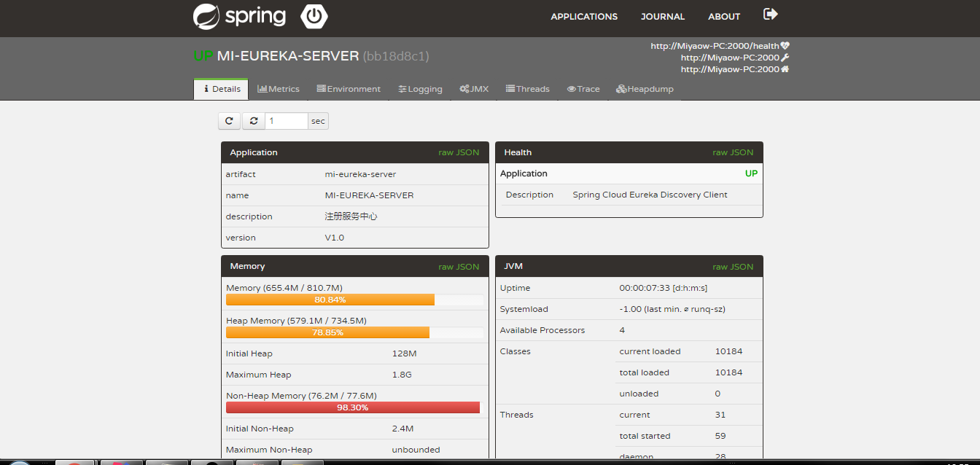Click artifact value mi-eureka-server

(360, 174)
